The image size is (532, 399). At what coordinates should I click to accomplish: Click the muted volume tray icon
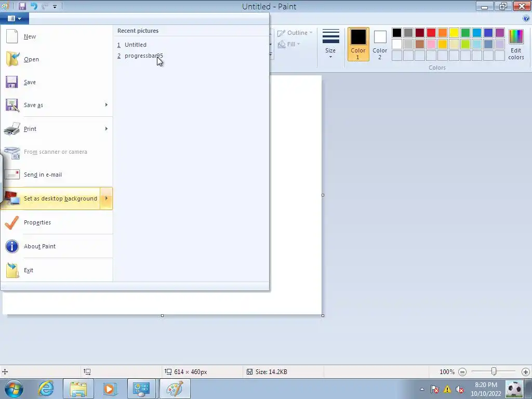pos(460,389)
